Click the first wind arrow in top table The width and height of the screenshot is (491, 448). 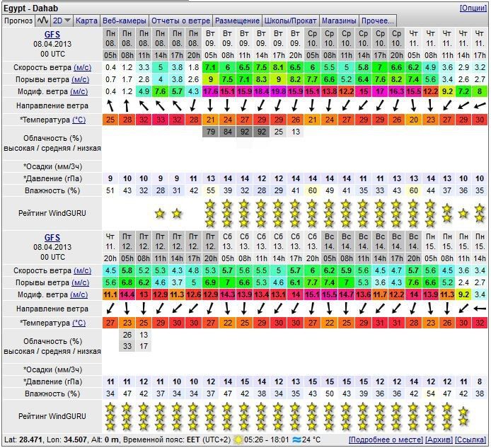[110, 105]
